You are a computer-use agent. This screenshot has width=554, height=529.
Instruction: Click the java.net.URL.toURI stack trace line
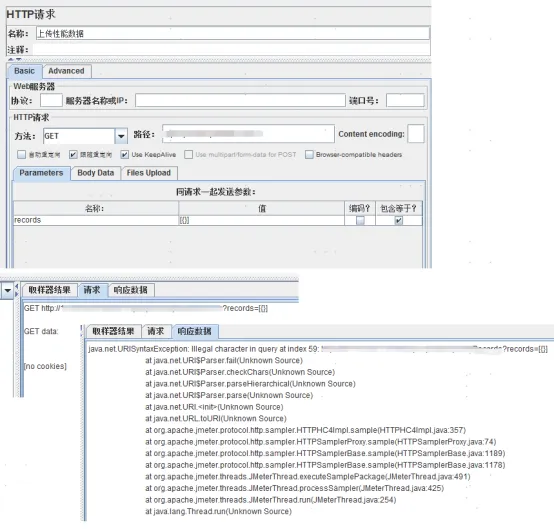[x=216, y=419]
